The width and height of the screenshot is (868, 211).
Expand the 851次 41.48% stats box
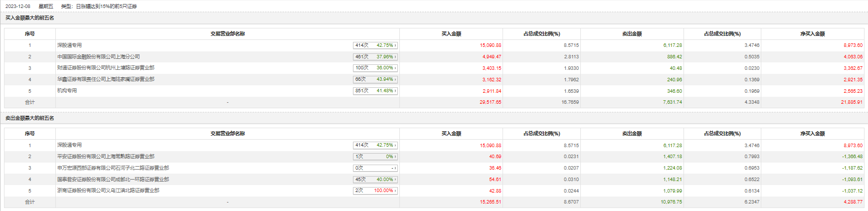(375, 91)
